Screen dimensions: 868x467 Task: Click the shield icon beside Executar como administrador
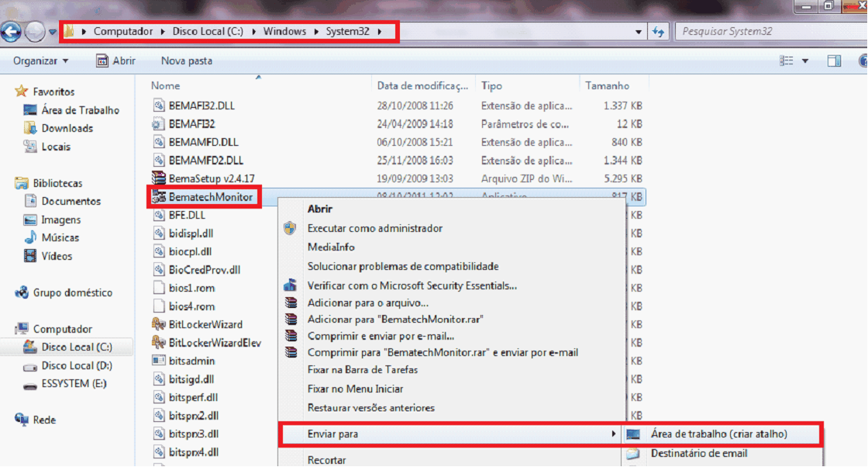tap(291, 228)
